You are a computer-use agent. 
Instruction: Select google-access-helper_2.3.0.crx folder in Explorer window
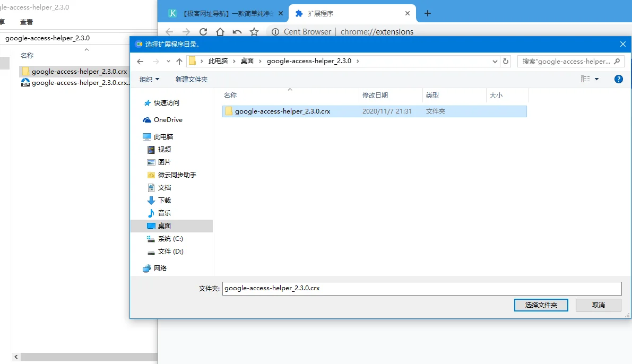point(75,71)
